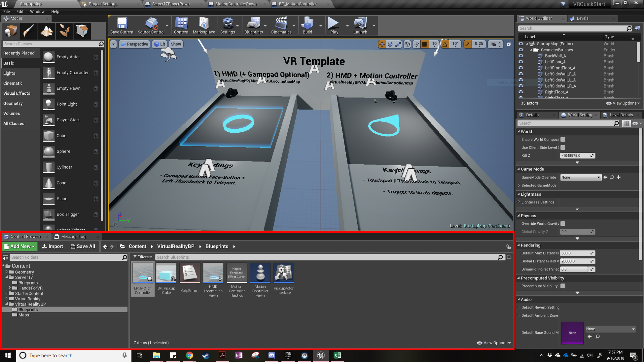Screen dimensions: 644x362
Task: Browse to GameMode Override asset in Content Browser
Action: tap(612, 178)
